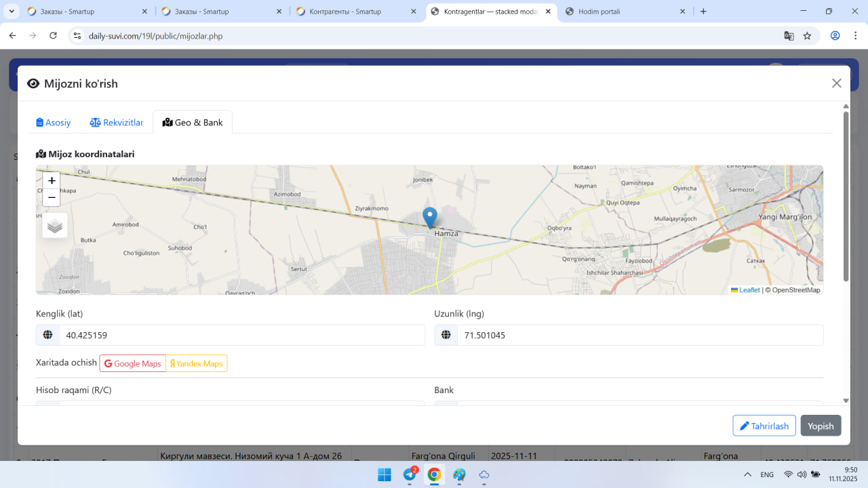Click the dialog scrollbar down arrow

coord(846,401)
